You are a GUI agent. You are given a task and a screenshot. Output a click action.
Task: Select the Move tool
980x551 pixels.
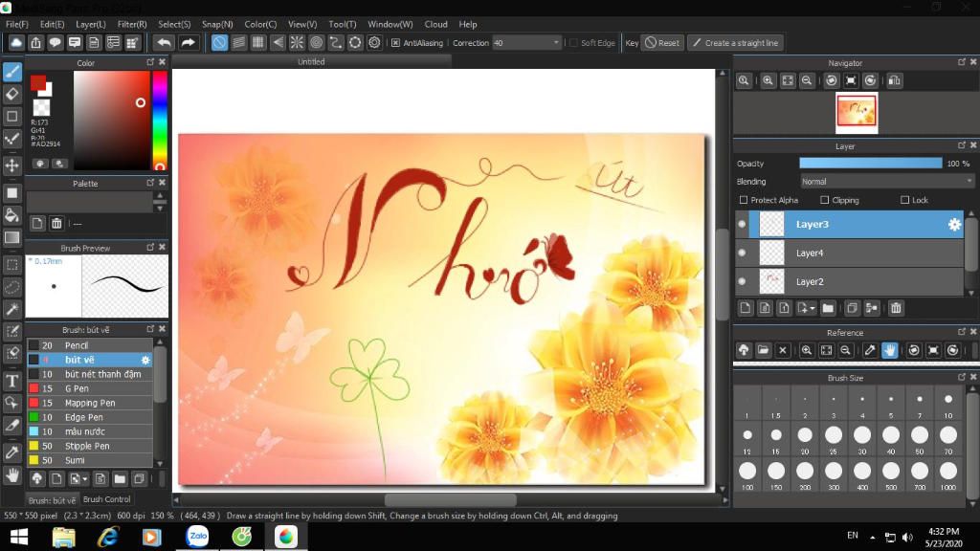pos(11,165)
